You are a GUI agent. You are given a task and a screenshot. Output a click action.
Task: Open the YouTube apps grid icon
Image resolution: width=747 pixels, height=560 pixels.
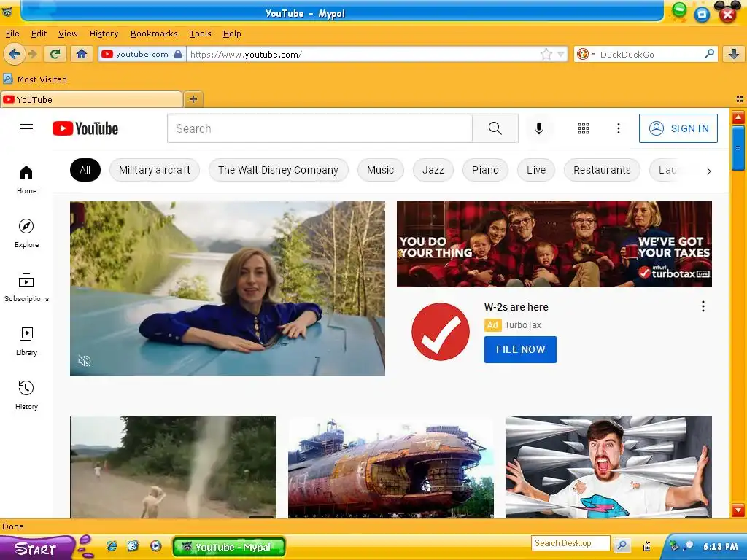584,128
